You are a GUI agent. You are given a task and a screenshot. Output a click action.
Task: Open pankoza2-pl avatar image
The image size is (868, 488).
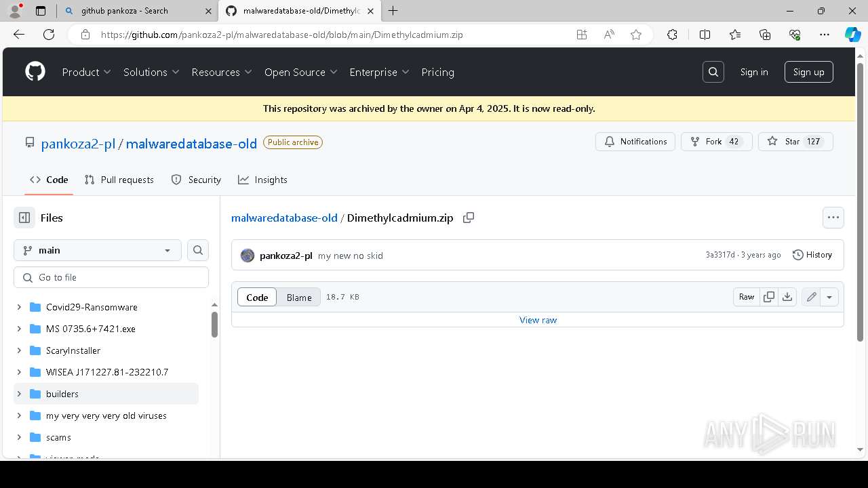(x=248, y=256)
